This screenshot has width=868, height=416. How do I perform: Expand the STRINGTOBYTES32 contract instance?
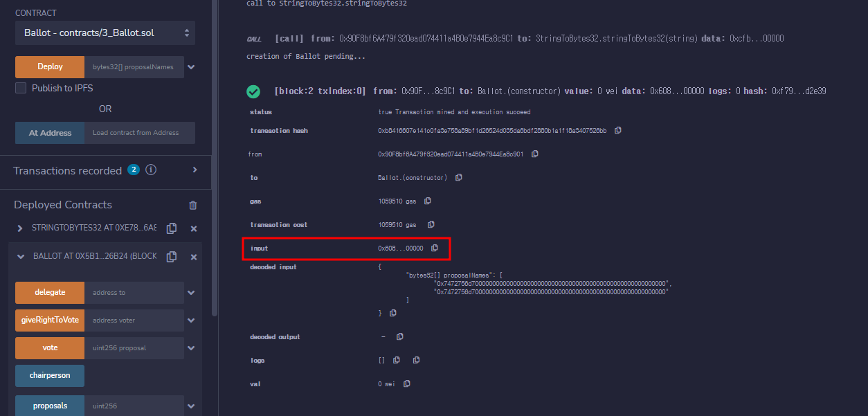[20, 228]
